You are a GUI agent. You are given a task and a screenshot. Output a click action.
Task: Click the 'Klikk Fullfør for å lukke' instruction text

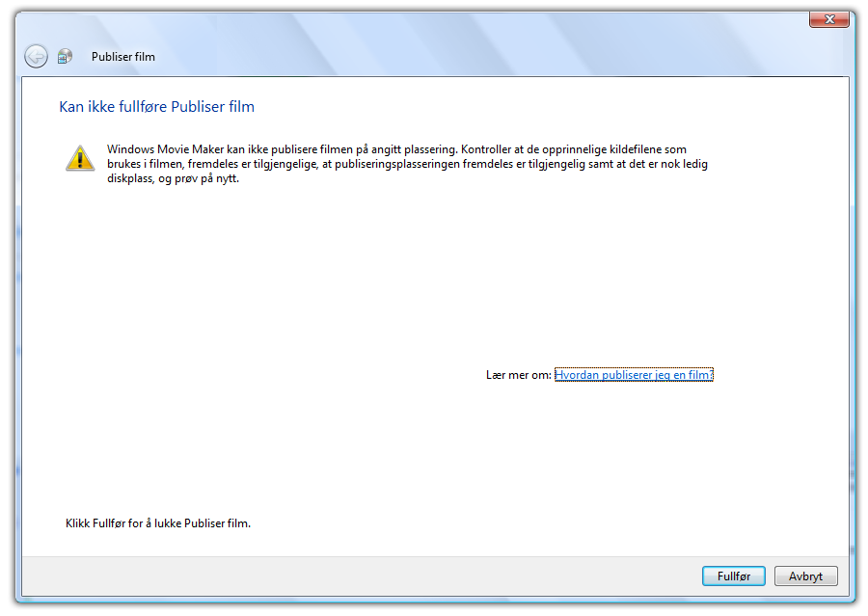157,523
